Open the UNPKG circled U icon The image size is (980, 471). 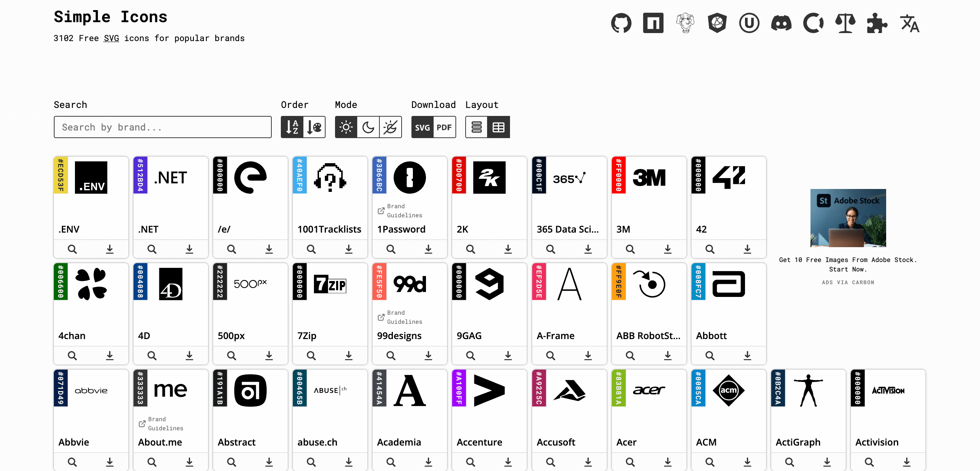749,23
